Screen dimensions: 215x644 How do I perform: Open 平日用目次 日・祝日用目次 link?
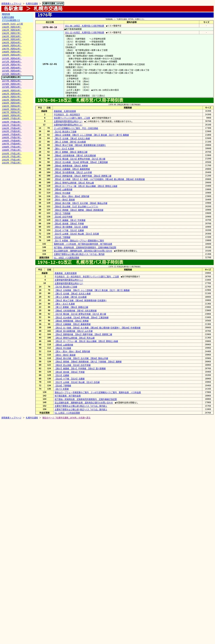point(67,115)
